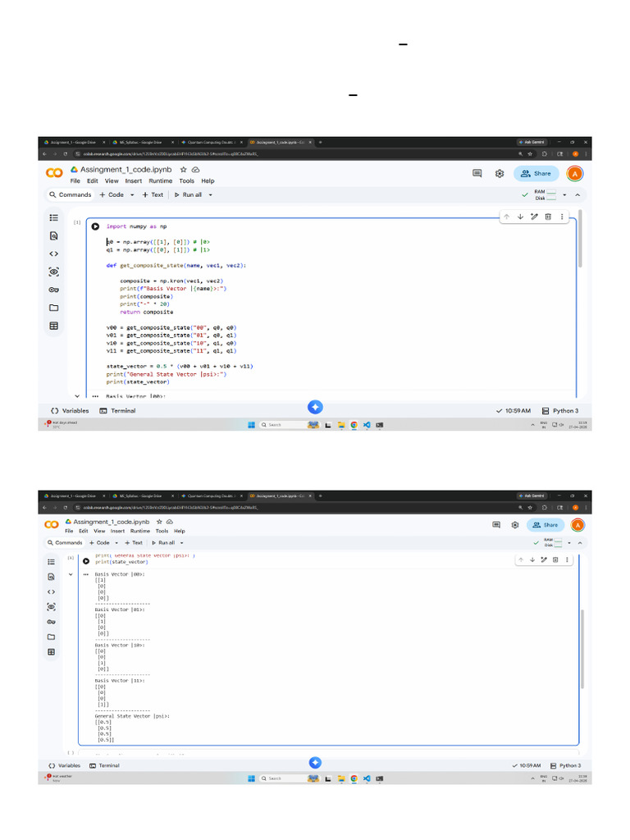630x840 pixels.
Task: Open Chrome in upper screenshot taskbar
Action: click(x=354, y=425)
